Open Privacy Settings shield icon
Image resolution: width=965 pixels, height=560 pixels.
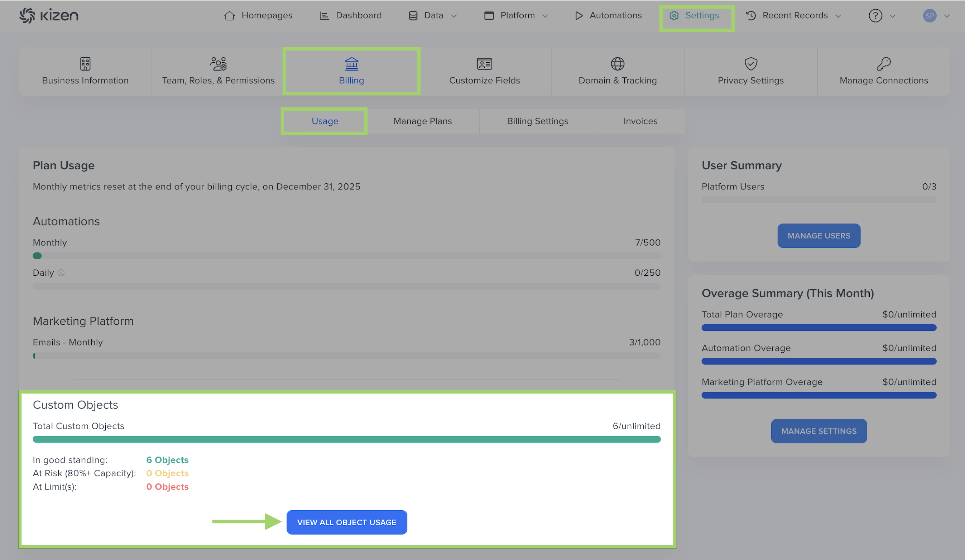pyautogui.click(x=750, y=64)
